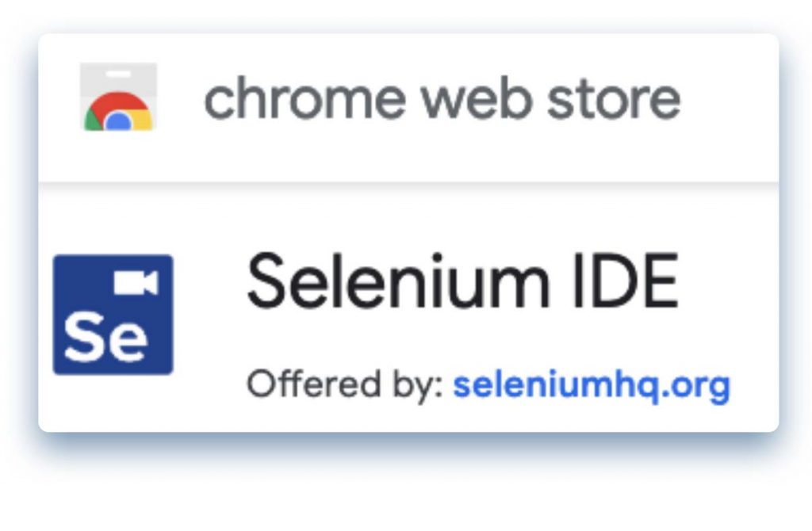This screenshot has width=812, height=531.
Task: Click the Chrome Web Store logo icon
Action: click(118, 97)
